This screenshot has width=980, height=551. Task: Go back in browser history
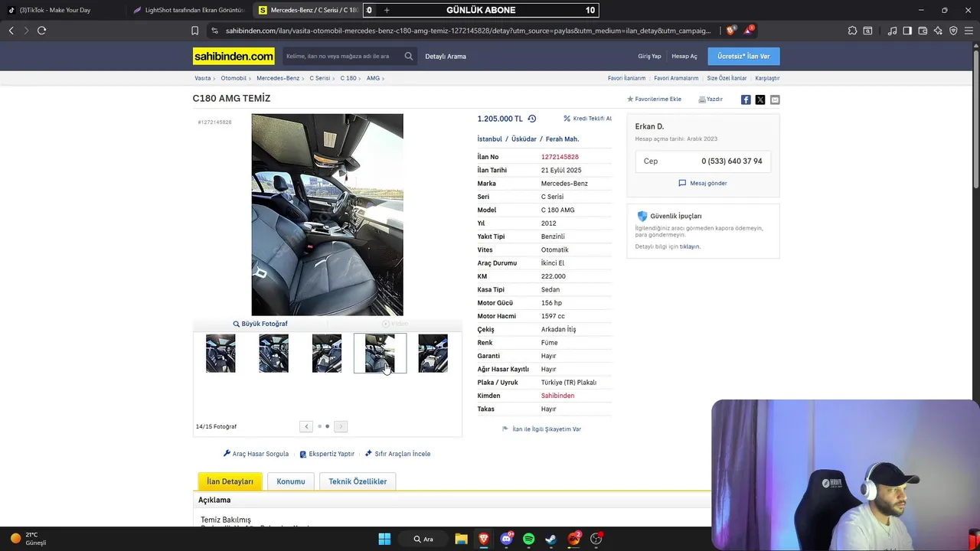coord(11,31)
